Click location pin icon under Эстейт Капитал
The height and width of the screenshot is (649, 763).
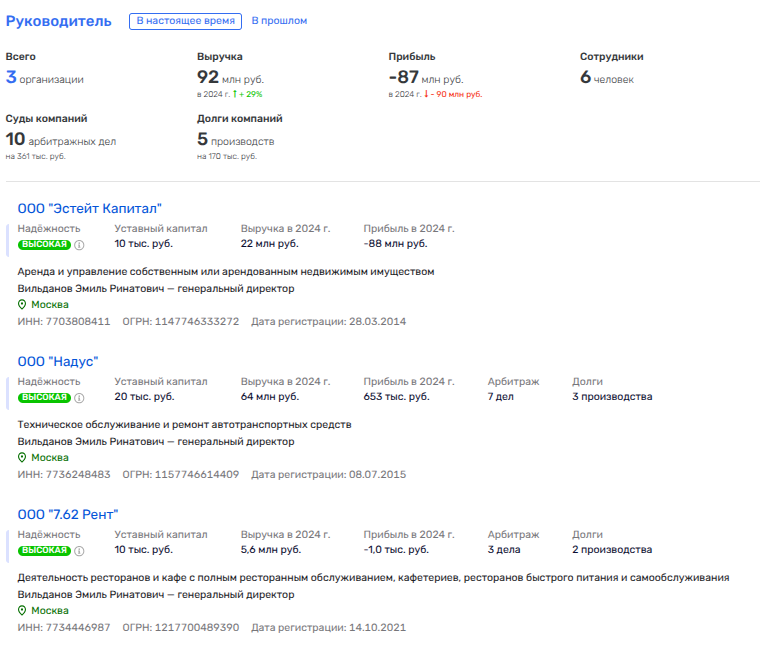pyautogui.click(x=22, y=305)
